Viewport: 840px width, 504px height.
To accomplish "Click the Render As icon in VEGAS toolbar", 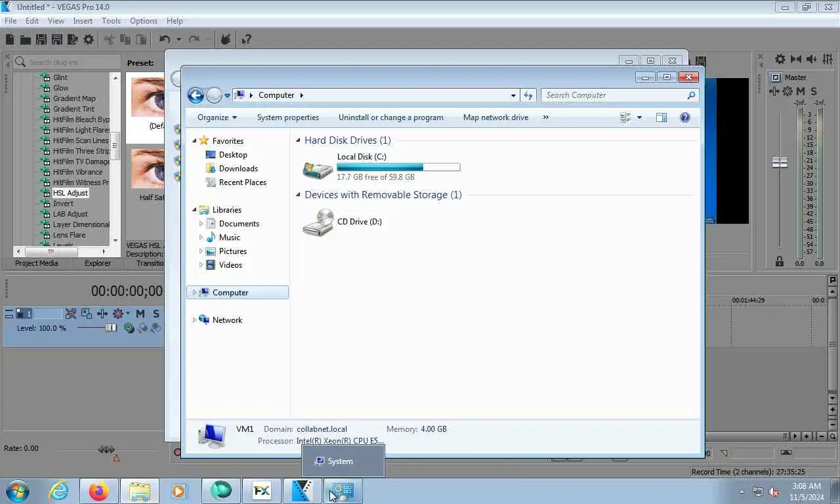I will tap(72, 39).
